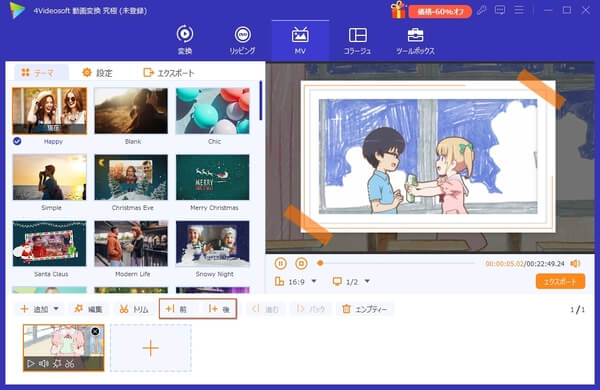Switch to the リッピング tab

[x=243, y=40]
